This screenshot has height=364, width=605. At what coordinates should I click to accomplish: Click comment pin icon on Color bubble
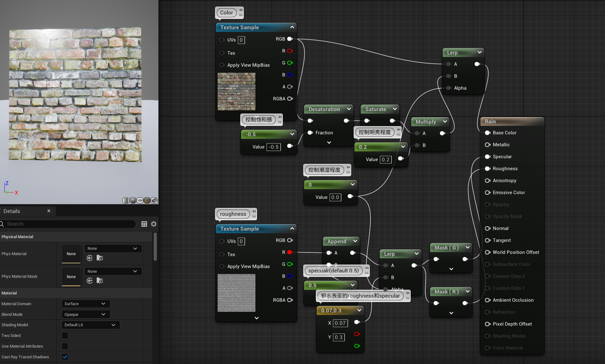tap(241, 10)
